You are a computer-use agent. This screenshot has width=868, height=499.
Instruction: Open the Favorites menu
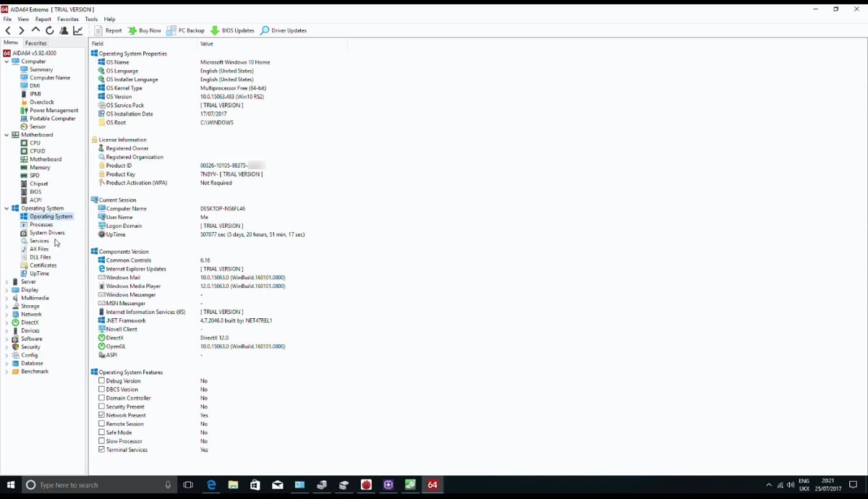tap(68, 20)
